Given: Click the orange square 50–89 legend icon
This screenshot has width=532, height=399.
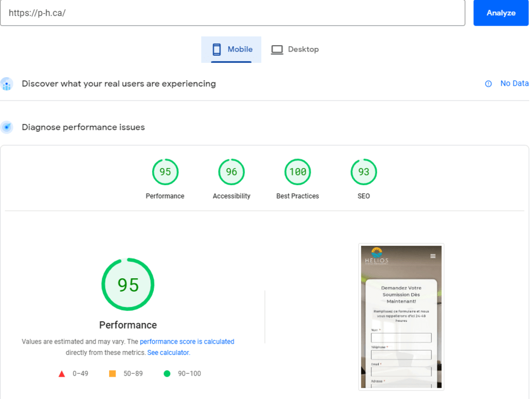Looking at the screenshot, I should click(112, 373).
